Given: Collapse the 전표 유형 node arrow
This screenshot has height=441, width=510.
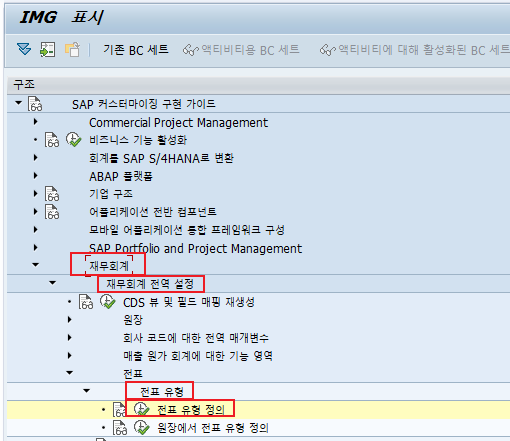Looking at the screenshot, I should 86,391.
